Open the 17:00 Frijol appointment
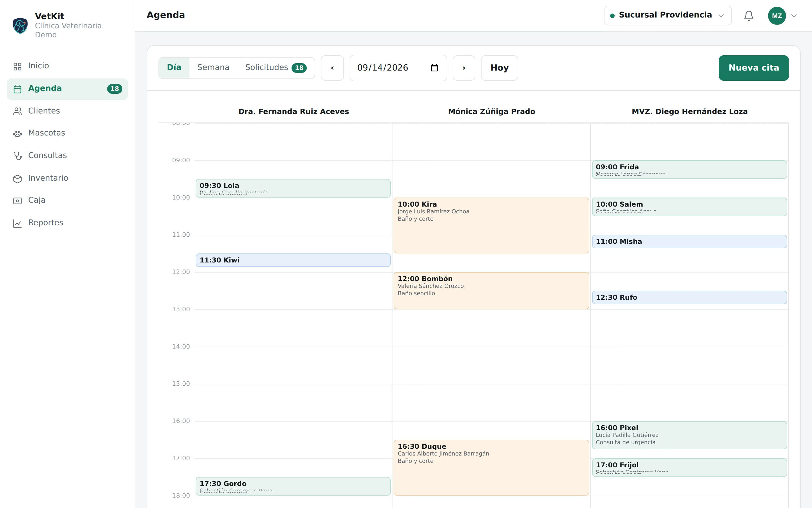Screen dimensions: 812x508 [689, 467]
